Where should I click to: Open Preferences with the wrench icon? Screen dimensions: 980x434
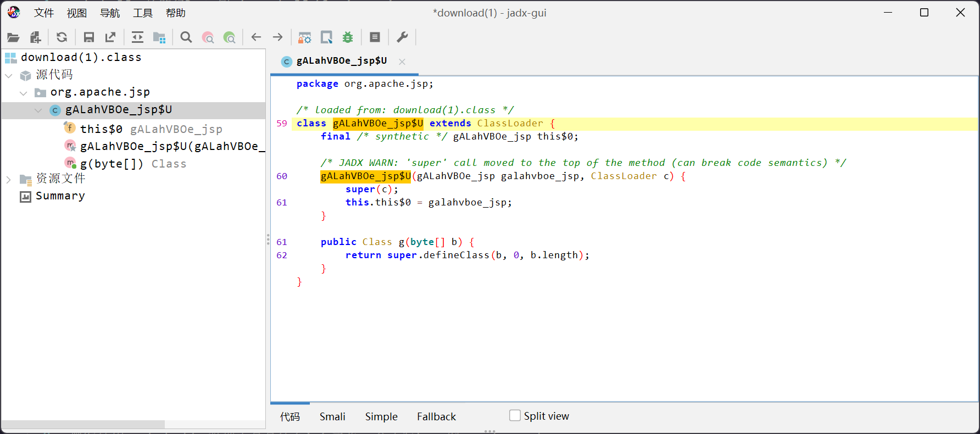pos(402,37)
